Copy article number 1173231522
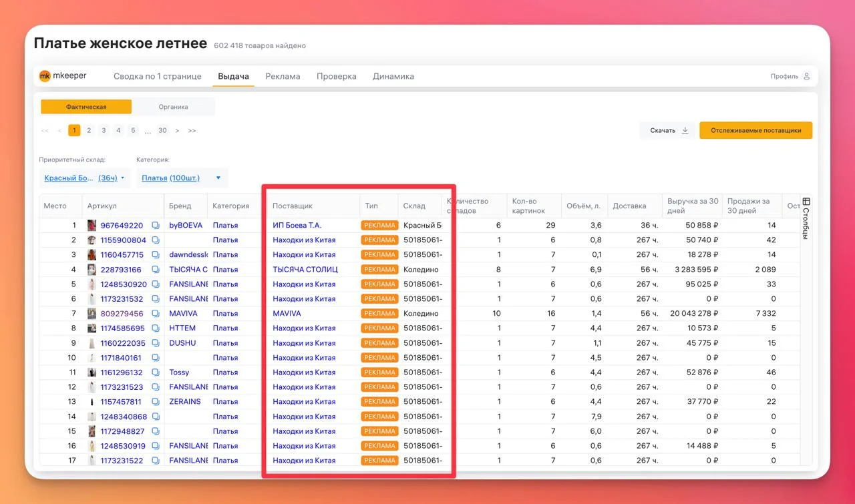Screen dimensions: 855x504 (x=155, y=461)
